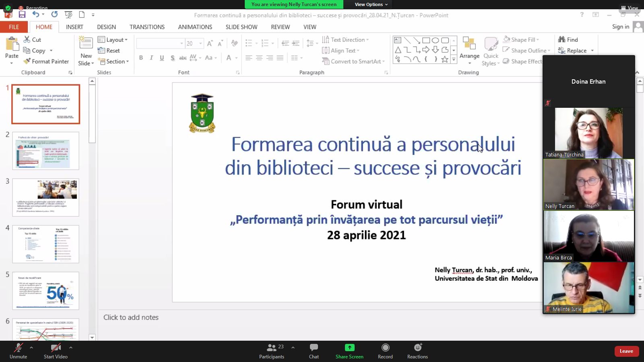Switch to the TRANSITIONS tab
The height and width of the screenshot is (362, 644).
147,27
